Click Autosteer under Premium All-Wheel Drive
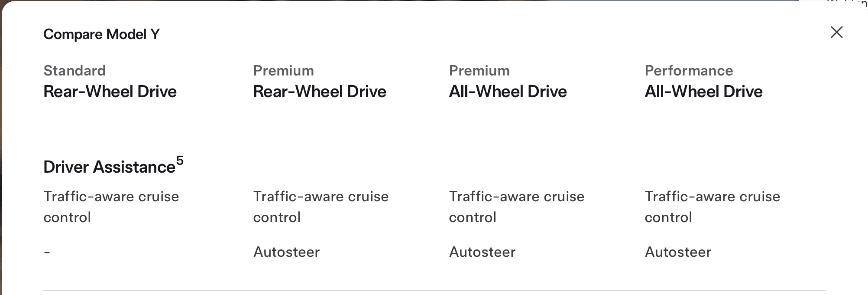This screenshot has height=295, width=868. (x=482, y=252)
